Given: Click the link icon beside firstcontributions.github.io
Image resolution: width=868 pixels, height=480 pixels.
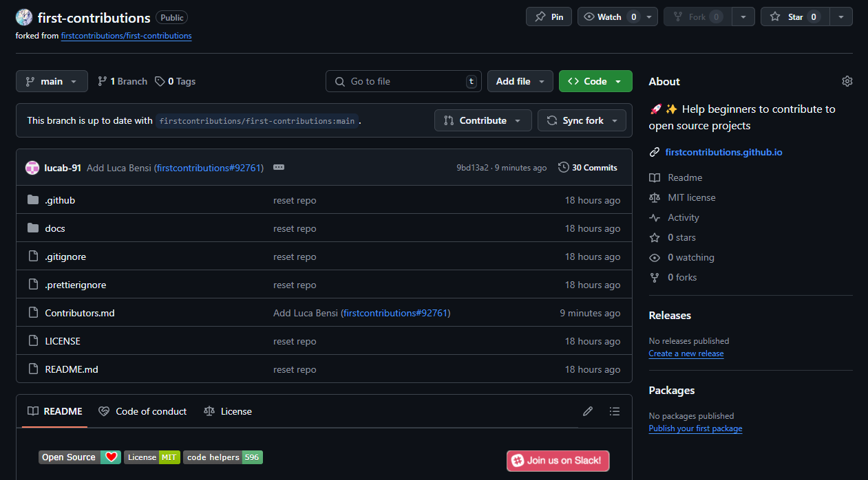Looking at the screenshot, I should click(655, 152).
